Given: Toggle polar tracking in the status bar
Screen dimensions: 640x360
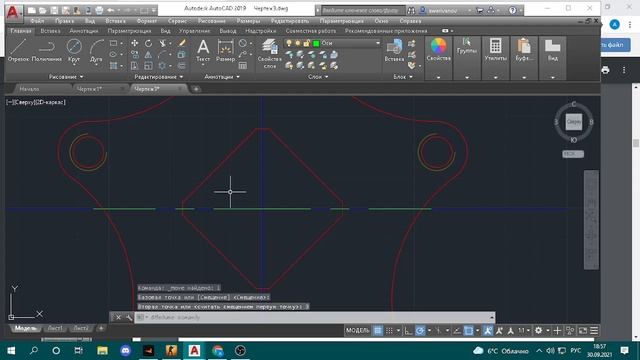Looking at the screenshot, I should (x=420, y=330).
